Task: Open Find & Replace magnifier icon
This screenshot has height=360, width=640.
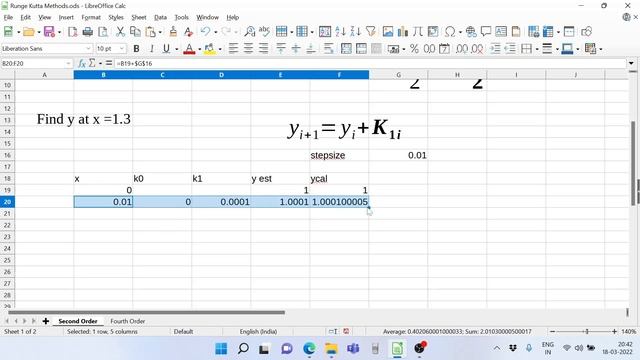Action: [x=249, y=31]
